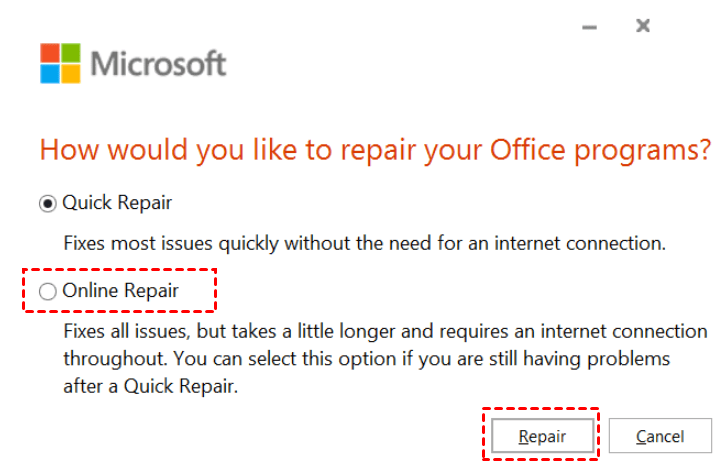Click the 'Online Repair' option label
The image size is (722, 465).
(x=121, y=292)
